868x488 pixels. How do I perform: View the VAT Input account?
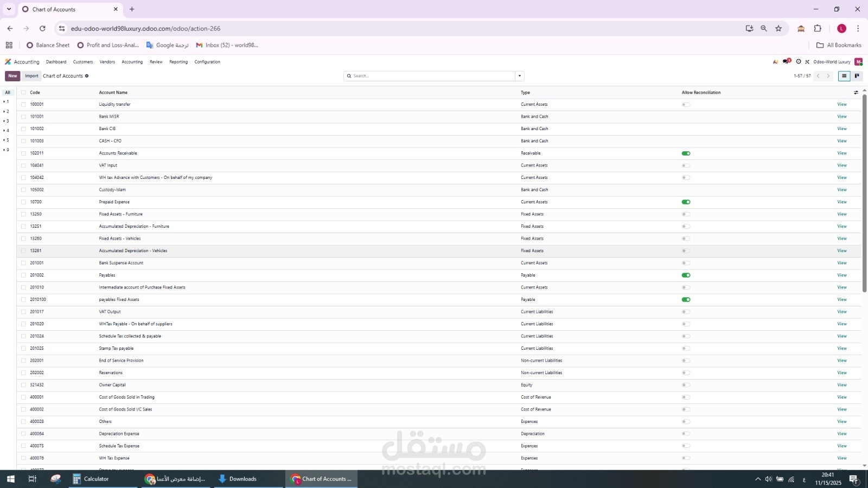(x=842, y=165)
